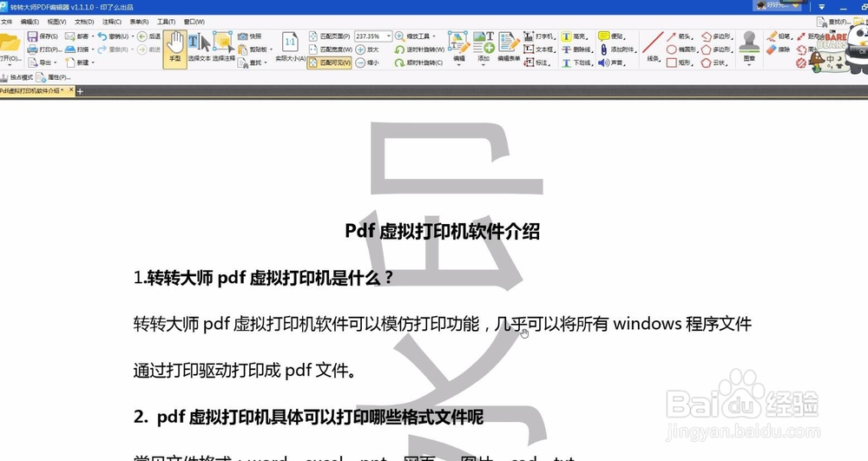
Task: Open the 窗口(W) menu
Action: [x=194, y=22]
